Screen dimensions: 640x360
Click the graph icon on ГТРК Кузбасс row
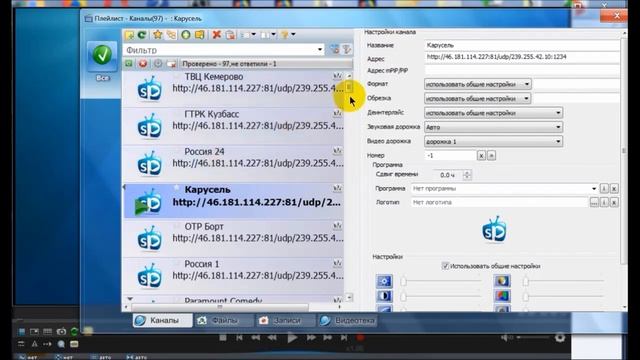click(337, 113)
